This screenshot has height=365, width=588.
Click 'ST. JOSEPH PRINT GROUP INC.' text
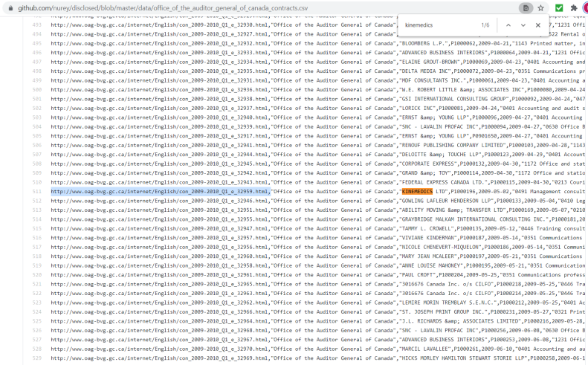(443, 311)
